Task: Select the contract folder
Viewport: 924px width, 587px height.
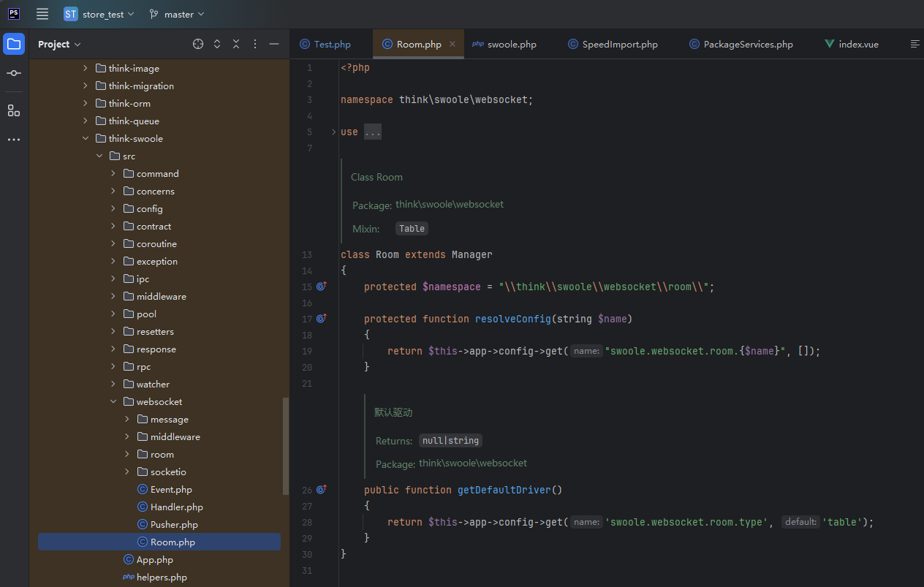Action: coord(154,226)
